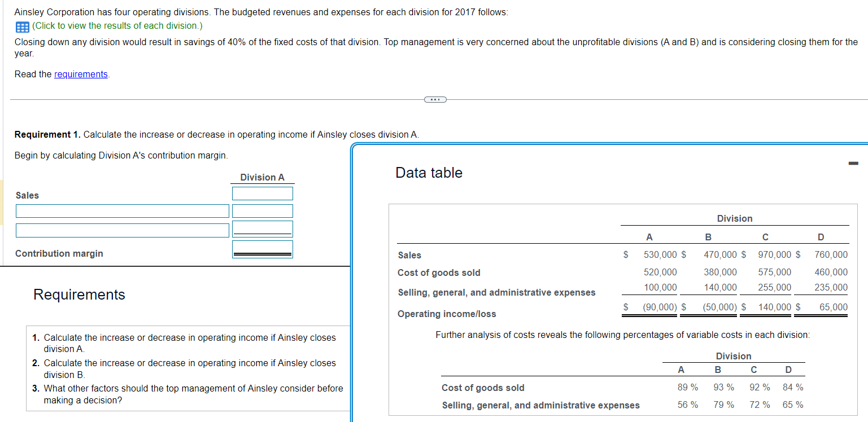The image size is (868, 422).
Task: Select the amount field beside second blank label
Action: 263,229
